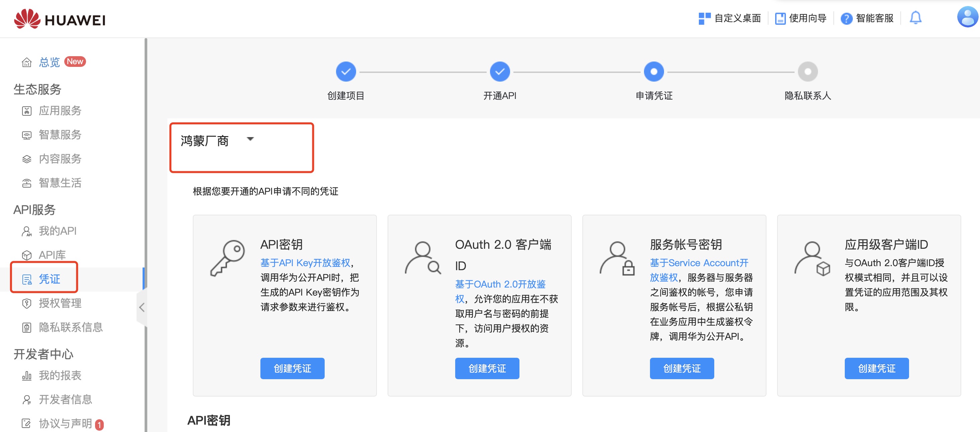Screen dimensions: 980x432
Task: Open 总览 in the sidebar
Action: tap(50, 62)
